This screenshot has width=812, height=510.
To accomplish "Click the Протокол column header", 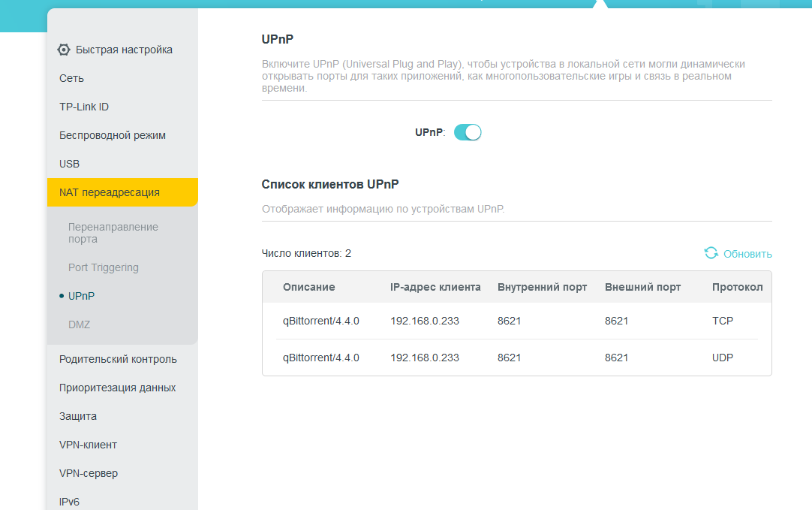I will tap(737, 287).
